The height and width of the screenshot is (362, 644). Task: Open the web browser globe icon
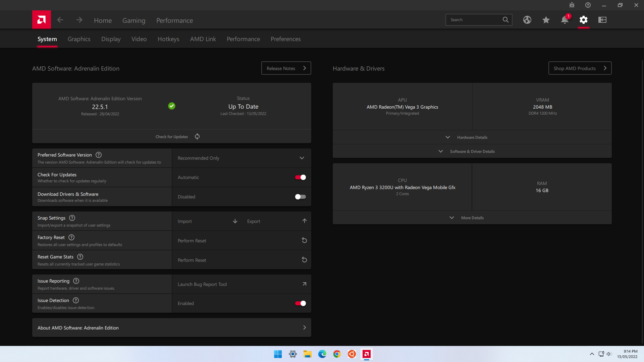[527, 20]
